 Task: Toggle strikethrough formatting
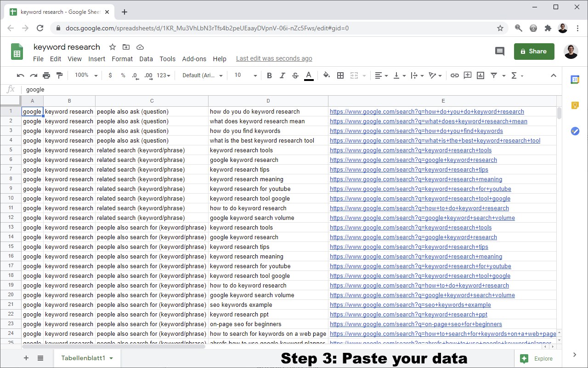point(295,75)
